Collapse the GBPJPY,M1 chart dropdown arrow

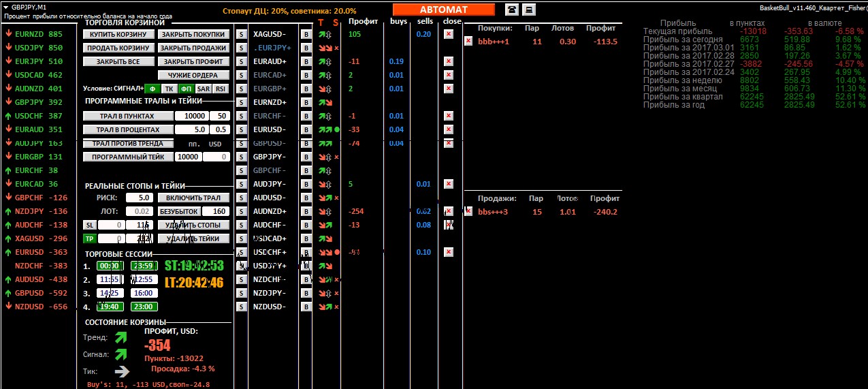pyautogui.click(x=7, y=6)
